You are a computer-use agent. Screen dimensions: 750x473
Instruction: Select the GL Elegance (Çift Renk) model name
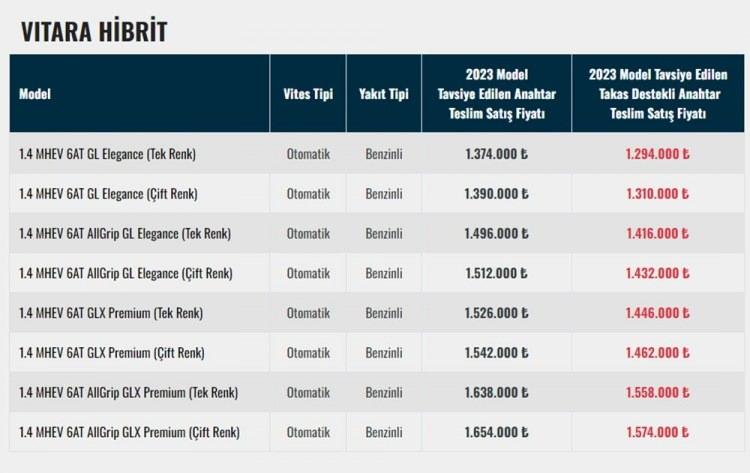[x=108, y=194]
